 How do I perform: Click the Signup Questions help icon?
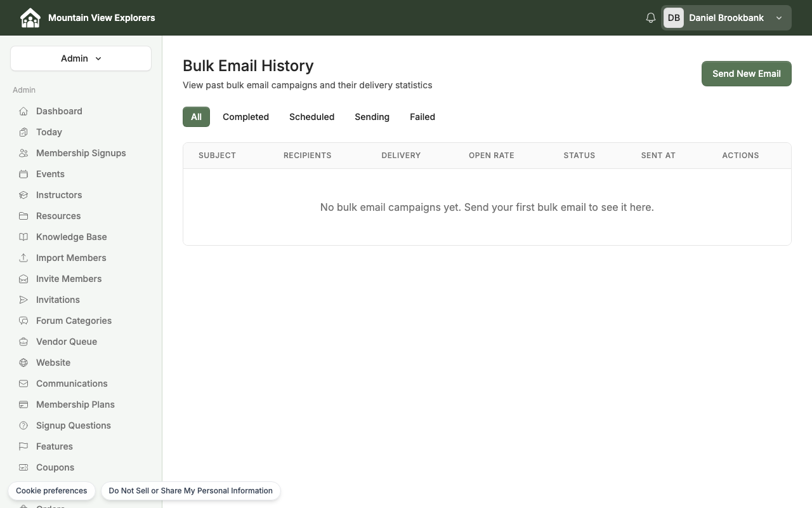coord(23,425)
